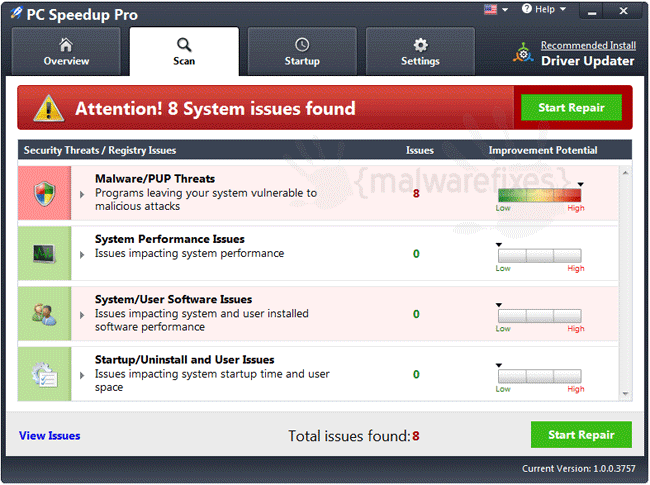Switch to the Scan tab
Screen dimensions: 650x485
[x=184, y=51]
